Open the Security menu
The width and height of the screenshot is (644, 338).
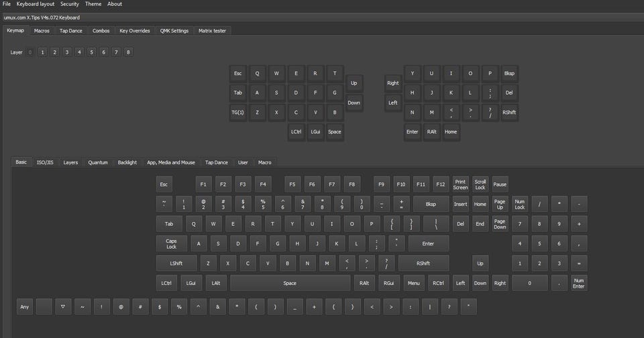pyautogui.click(x=69, y=4)
